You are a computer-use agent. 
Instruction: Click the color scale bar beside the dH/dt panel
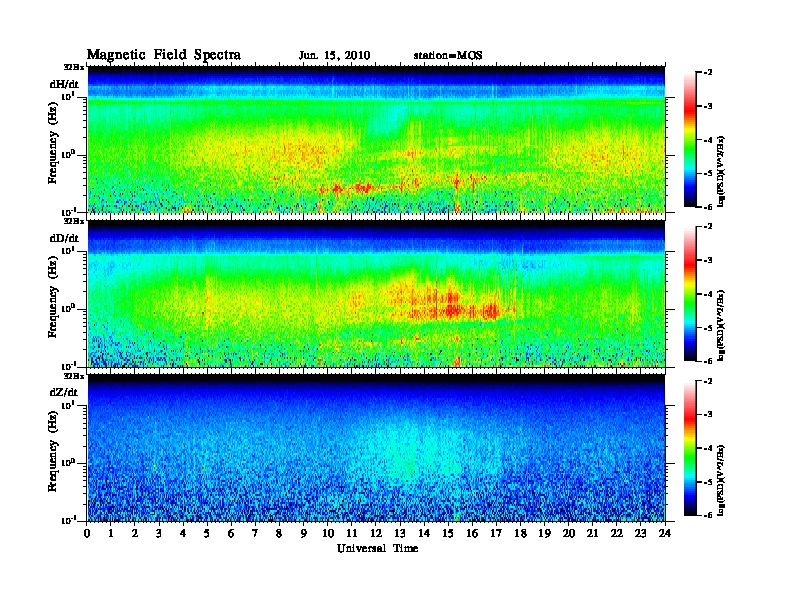pos(690,139)
